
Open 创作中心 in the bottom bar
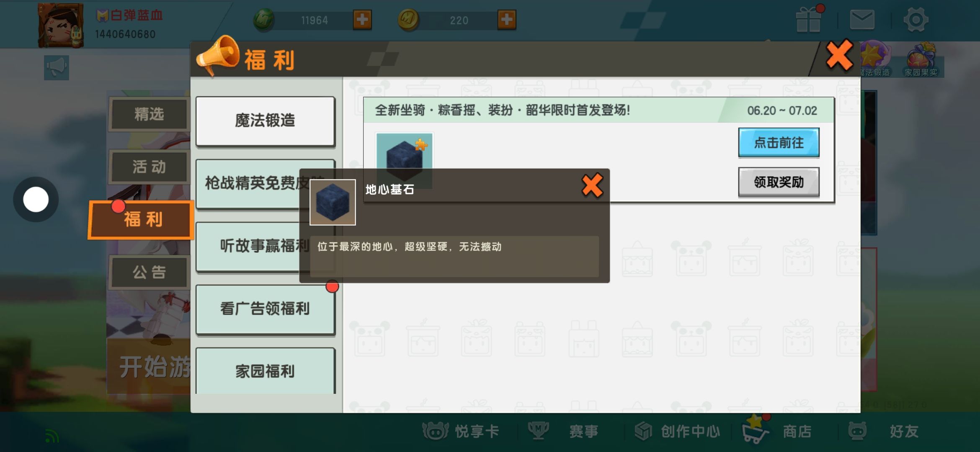[x=678, y=431]
